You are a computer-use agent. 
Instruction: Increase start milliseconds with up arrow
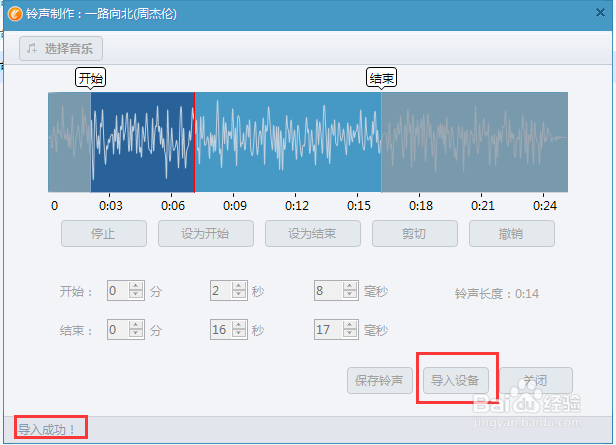(x=350, y=286)
